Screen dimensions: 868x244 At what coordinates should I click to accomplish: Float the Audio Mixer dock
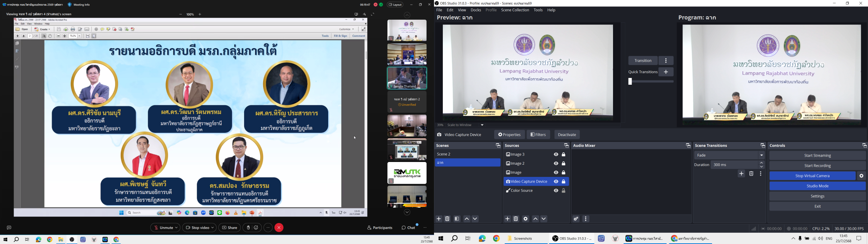coord(688,146)
